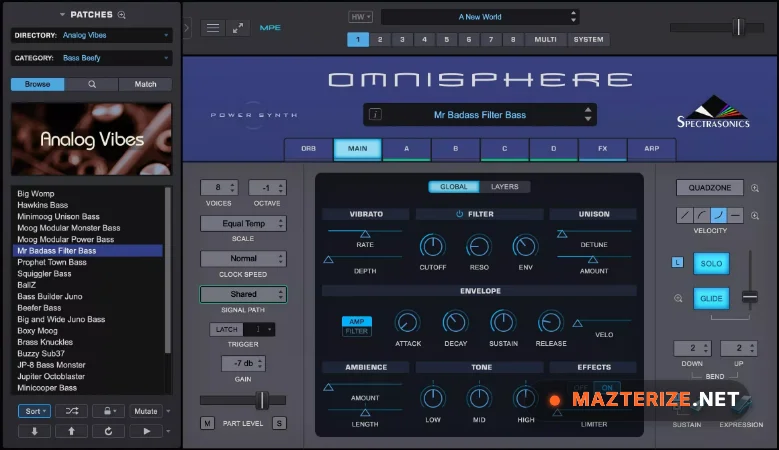
Task: Open the HW hardware dropdown
Action: [360, 17]
